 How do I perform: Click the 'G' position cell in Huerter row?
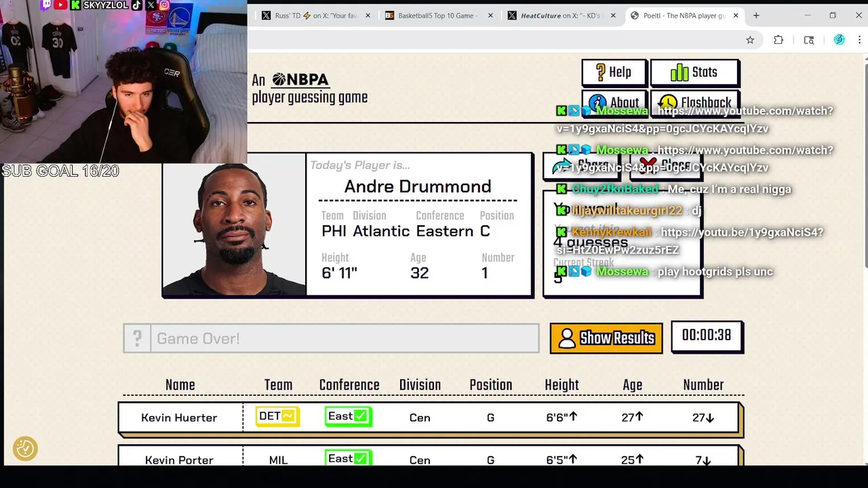(490, 418)
